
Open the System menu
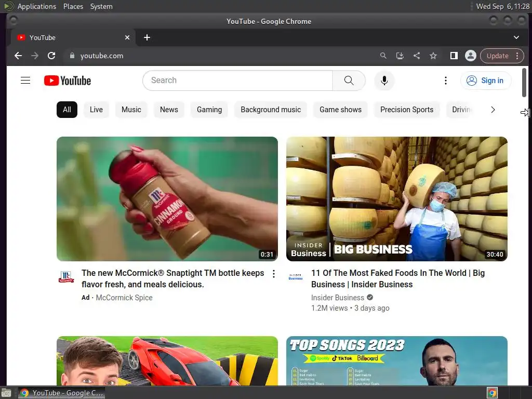click(x=101, y=6)
